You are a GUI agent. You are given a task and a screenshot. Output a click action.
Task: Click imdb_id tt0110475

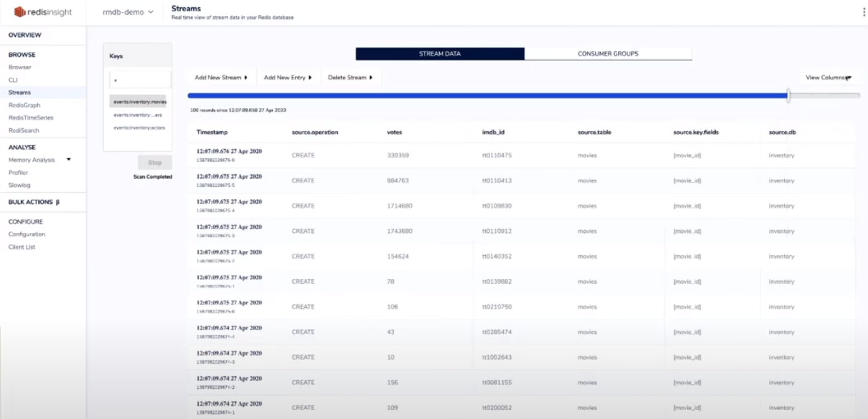coord(497,156)
